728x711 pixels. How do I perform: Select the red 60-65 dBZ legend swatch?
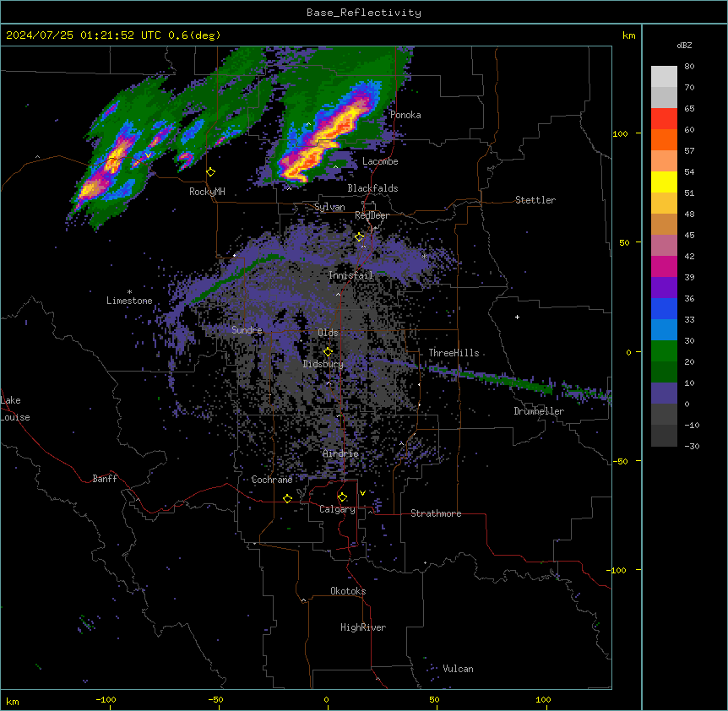[x=664, y=119]
